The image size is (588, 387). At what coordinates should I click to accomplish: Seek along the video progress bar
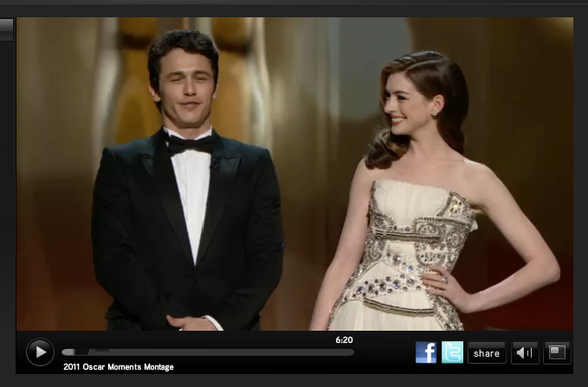(x=208, y=352)
